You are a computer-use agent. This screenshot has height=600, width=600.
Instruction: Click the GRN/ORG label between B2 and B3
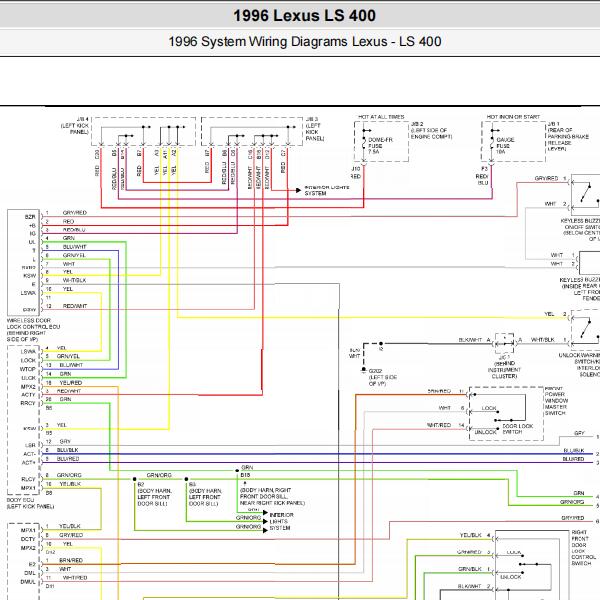pos(159,475)
